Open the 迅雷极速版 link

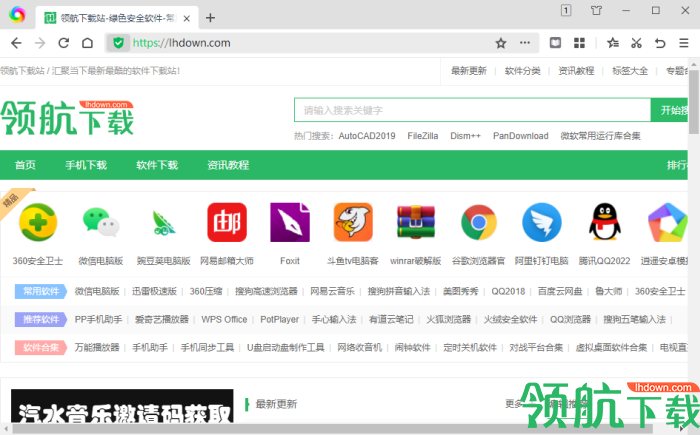pos(154,291)
